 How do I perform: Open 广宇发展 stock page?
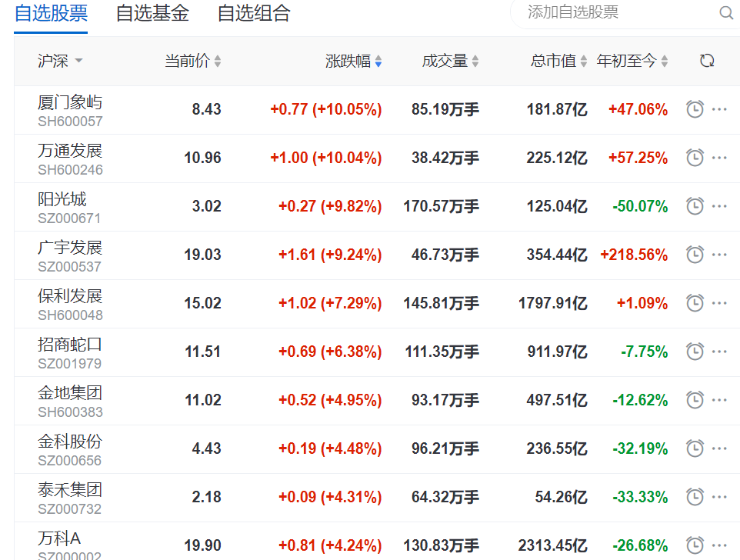click(x=70, y=248)
